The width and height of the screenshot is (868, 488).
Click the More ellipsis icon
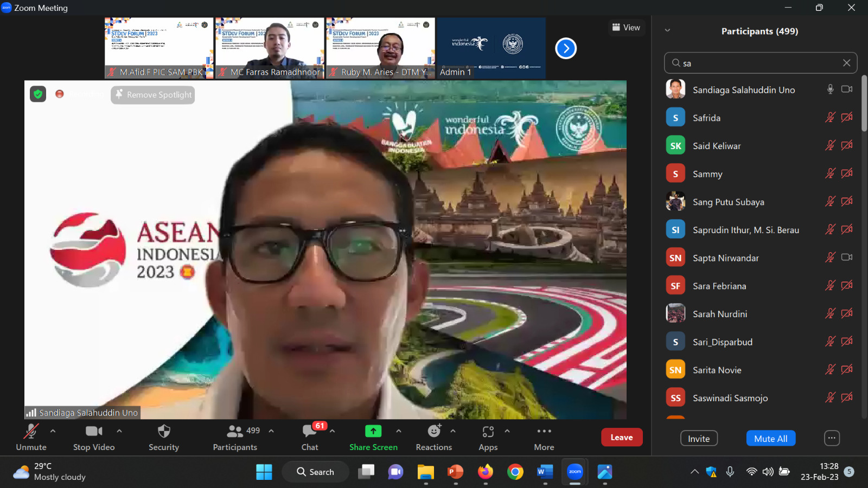click(544, 432)
